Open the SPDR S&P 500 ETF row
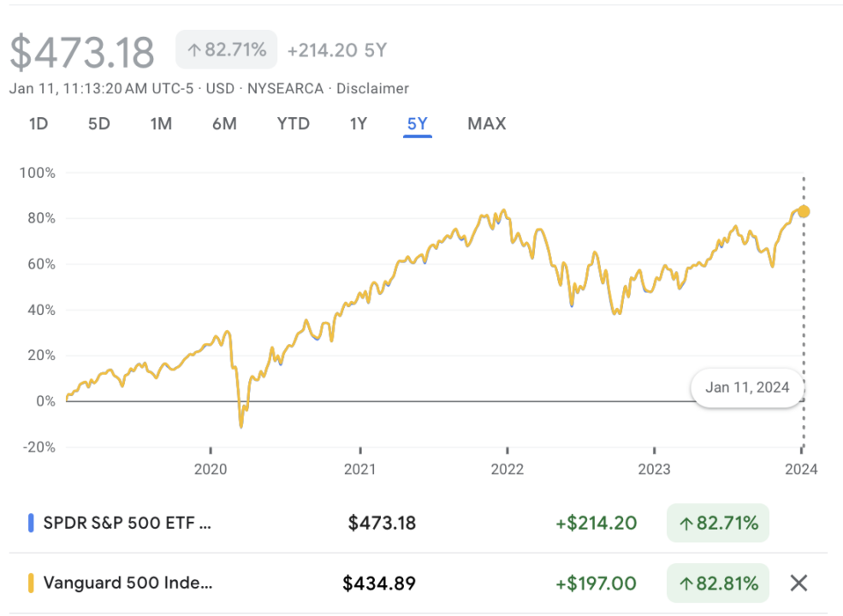The width and height of the screenshot is (843, 616). click(x=127, y=523)
